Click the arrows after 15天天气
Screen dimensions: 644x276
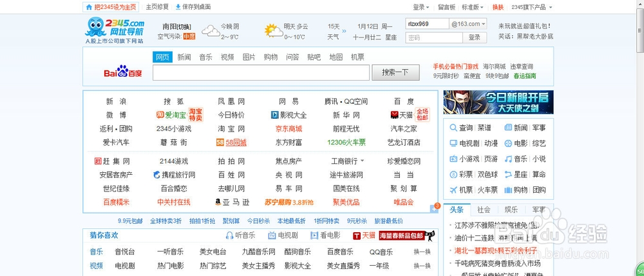[344, 31]
